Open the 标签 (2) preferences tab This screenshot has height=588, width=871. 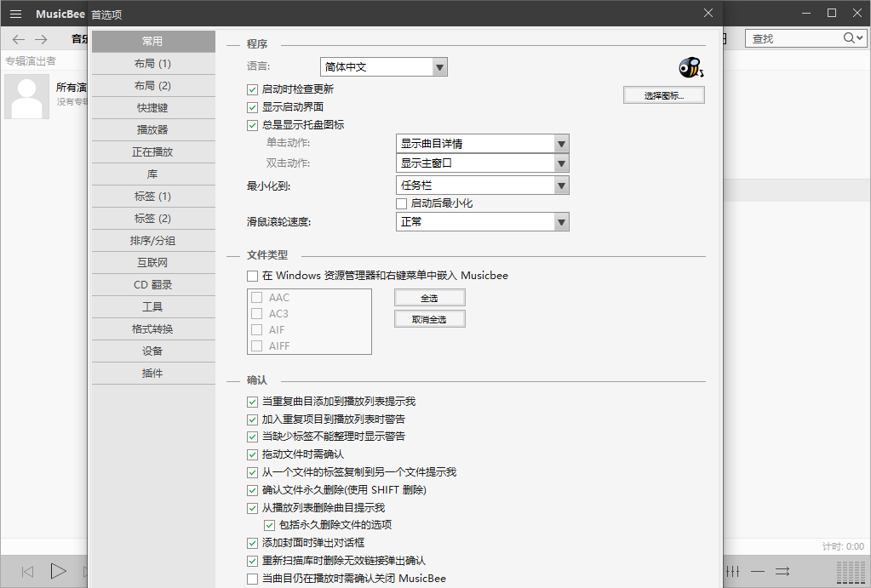pos(153,219)
